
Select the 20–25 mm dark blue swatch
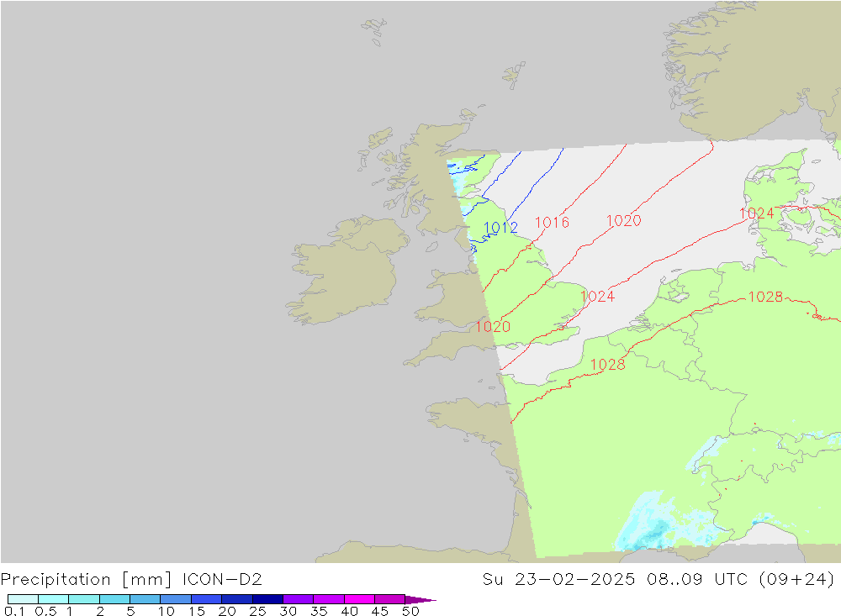[236, 599]
